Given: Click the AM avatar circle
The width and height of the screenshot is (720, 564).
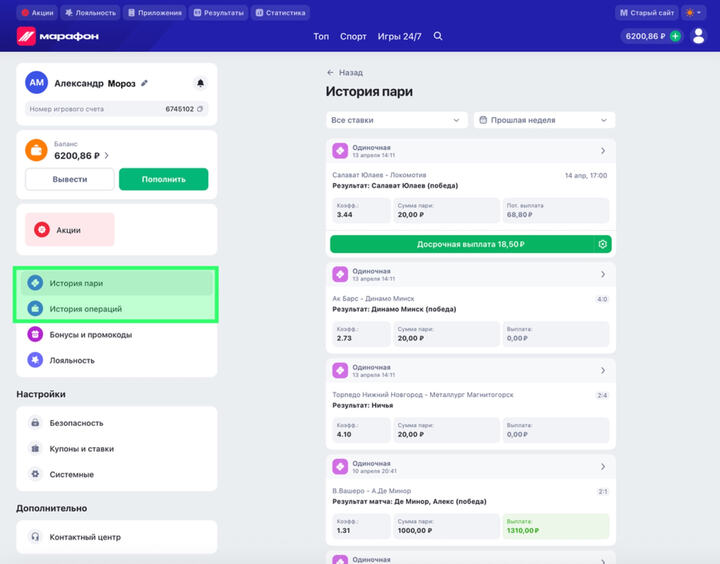Looking at the screenshot, I should coord(36,83).
